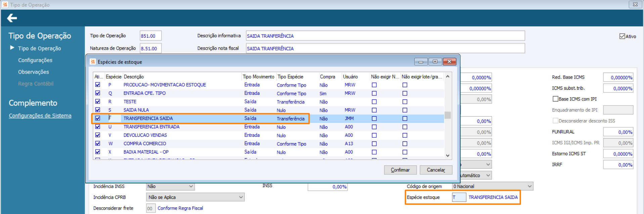644x214 pixels.
Task: Click the Tipo de Operação window title icon
Action: point(5,5)
